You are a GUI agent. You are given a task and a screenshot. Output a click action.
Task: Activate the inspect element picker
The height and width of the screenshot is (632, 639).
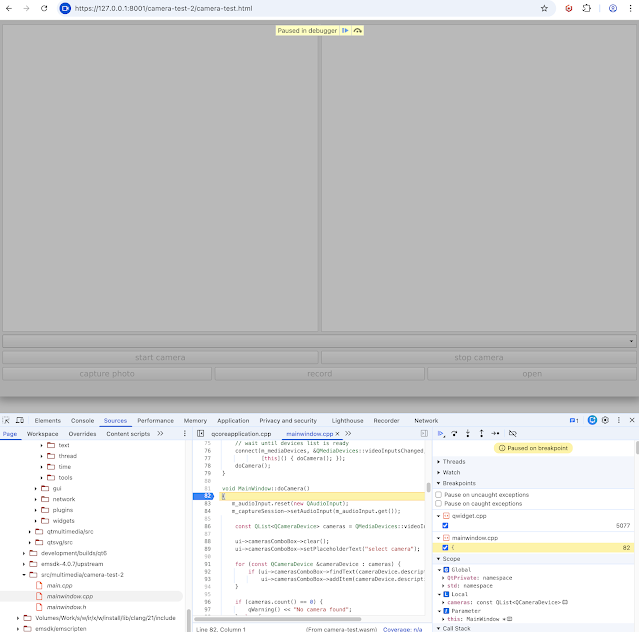pos(7,421)
